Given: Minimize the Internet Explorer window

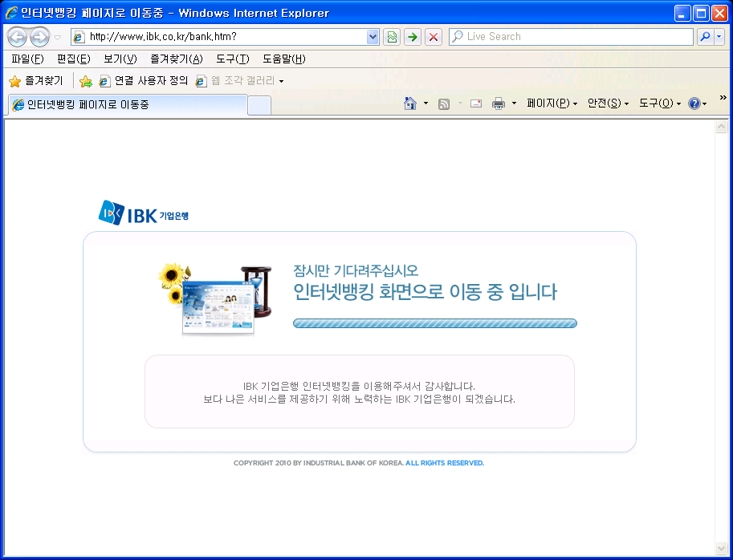Looking at the screenshot, I should [682, 14].
